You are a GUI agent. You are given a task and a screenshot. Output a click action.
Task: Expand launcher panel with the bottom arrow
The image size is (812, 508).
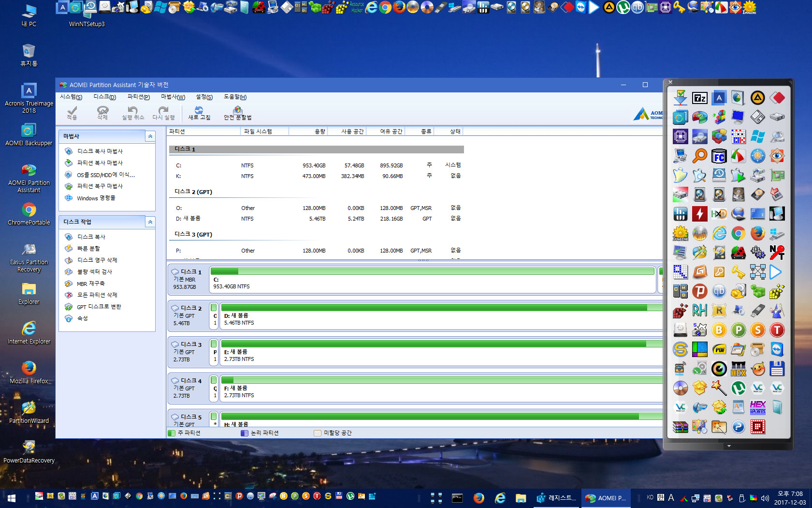coord(729,446)
